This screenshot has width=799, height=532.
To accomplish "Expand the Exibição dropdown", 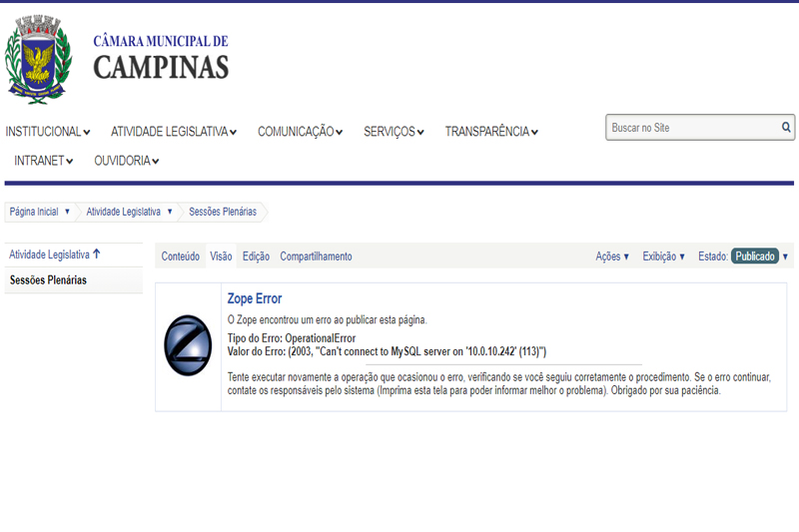I will (663, 257).
